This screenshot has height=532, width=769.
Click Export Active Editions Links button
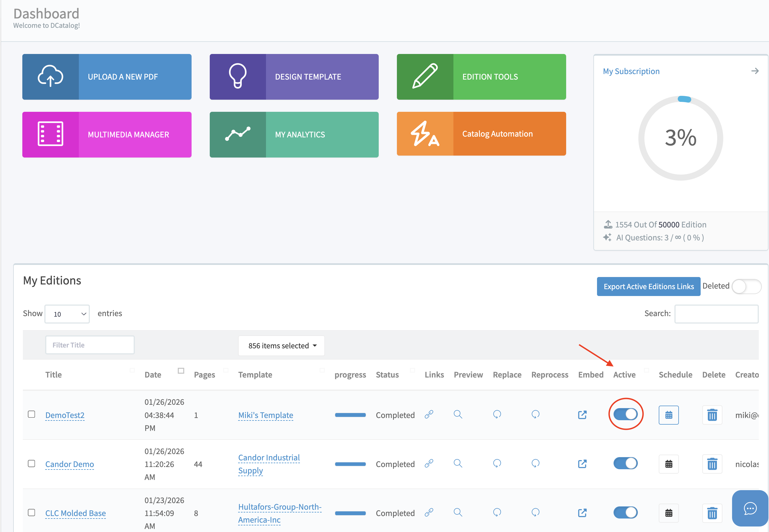point(648,286)
